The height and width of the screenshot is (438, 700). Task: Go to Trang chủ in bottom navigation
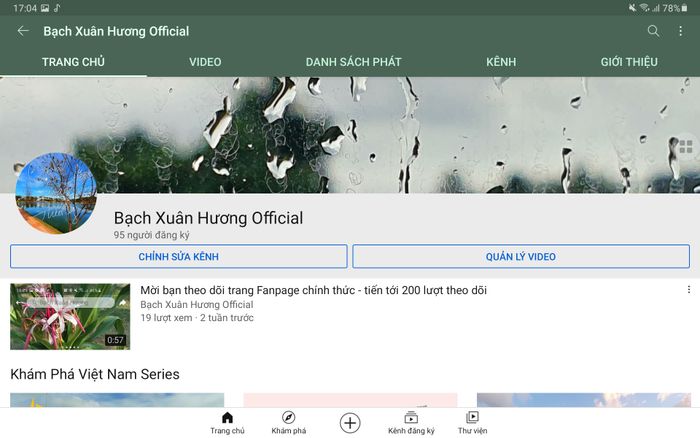[x=227, y=423]
